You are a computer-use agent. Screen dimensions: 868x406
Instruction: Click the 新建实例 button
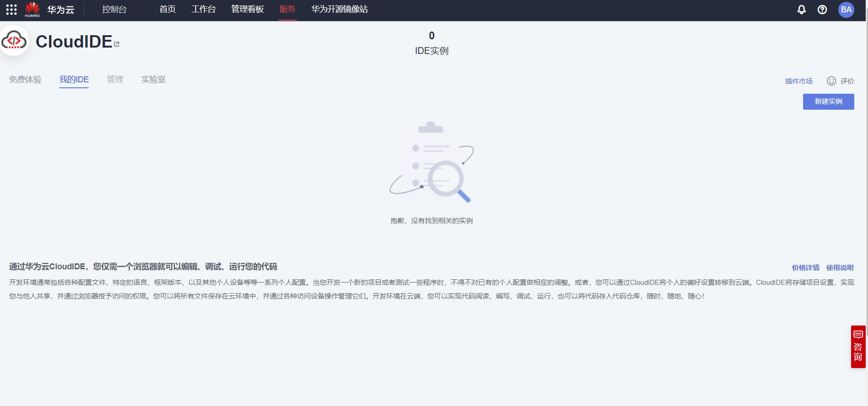coord(828,101)
